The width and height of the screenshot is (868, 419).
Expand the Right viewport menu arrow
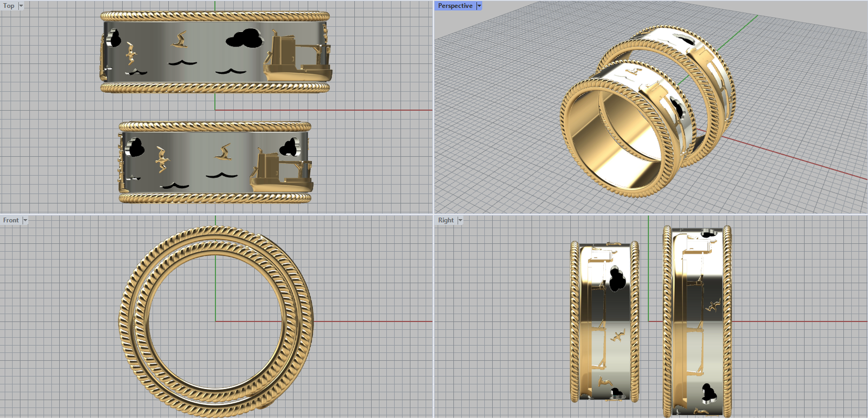[x=460, y=220]
